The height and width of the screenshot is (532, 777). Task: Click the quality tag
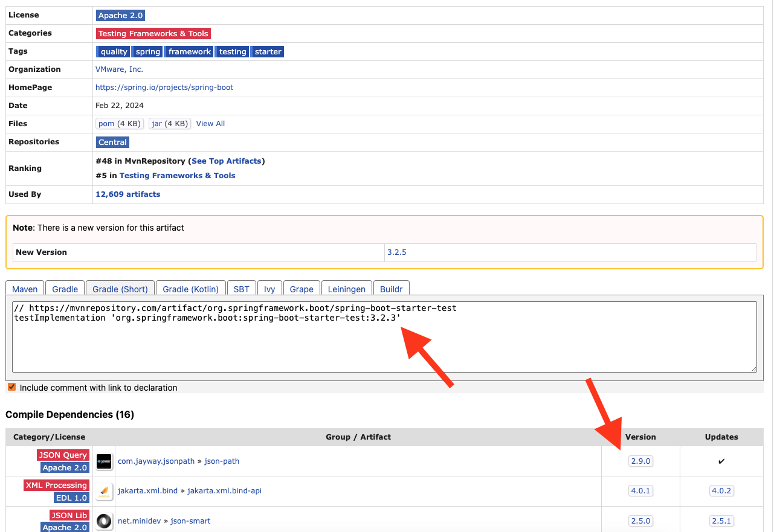click(x=114, y=52)
